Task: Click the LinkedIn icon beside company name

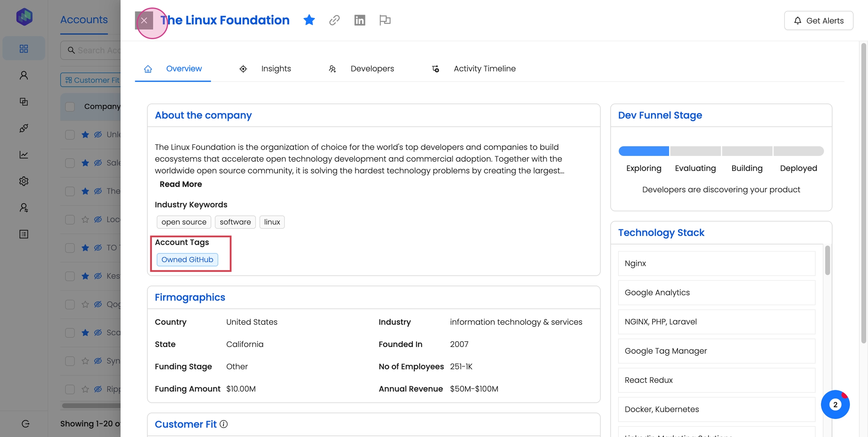Action: 359,20
